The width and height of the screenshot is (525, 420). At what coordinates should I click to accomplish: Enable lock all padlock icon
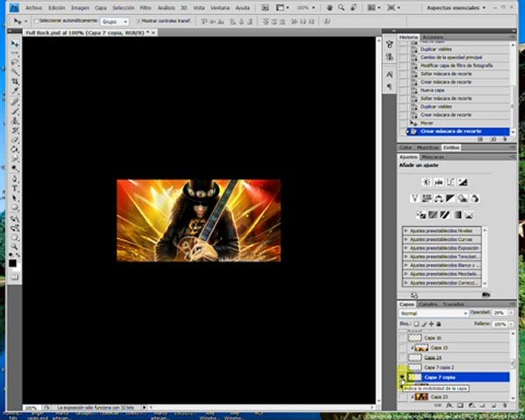(439, 324)
